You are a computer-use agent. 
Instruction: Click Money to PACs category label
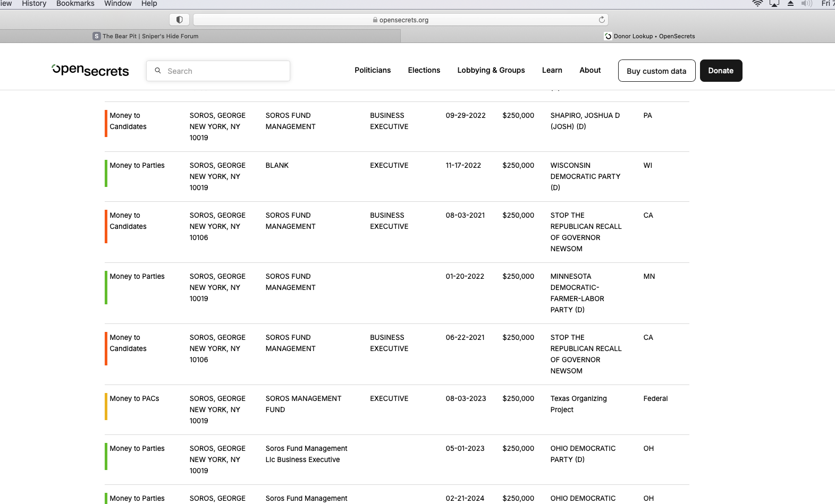tap(134, 398)
